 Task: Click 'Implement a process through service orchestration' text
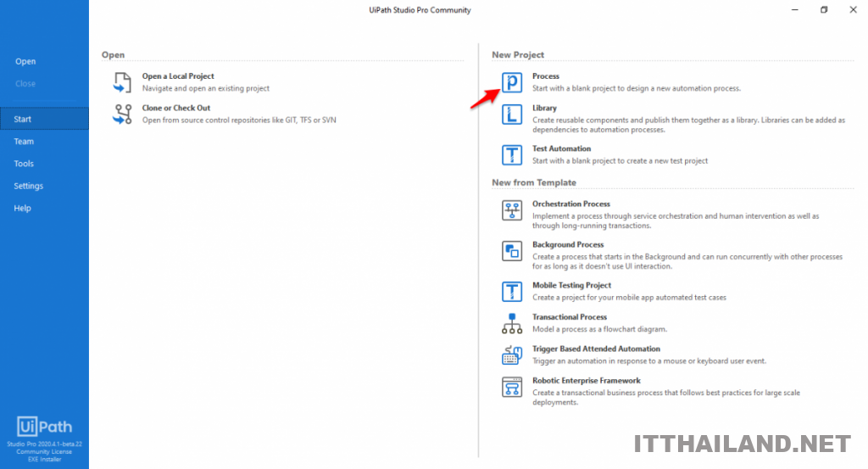pyautogui.click(x=676, y=221)
